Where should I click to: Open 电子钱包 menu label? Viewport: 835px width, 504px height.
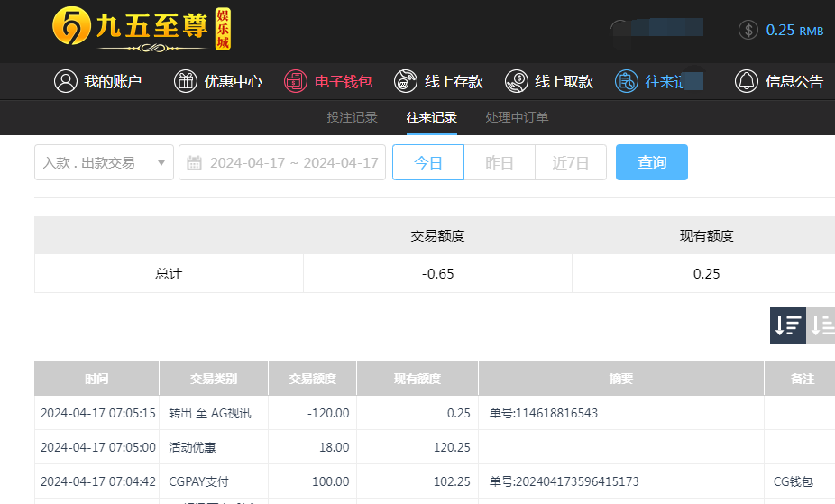click(344, 81)
